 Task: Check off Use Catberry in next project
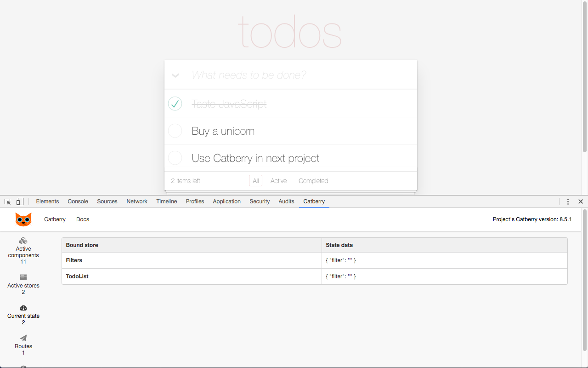(175, 158)
